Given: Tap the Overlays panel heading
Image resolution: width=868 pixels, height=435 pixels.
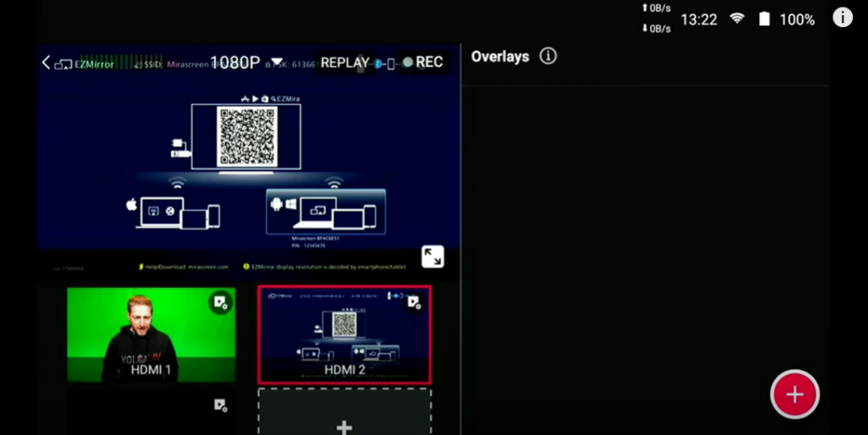Looking at the screenshot, I should (500, 57).
